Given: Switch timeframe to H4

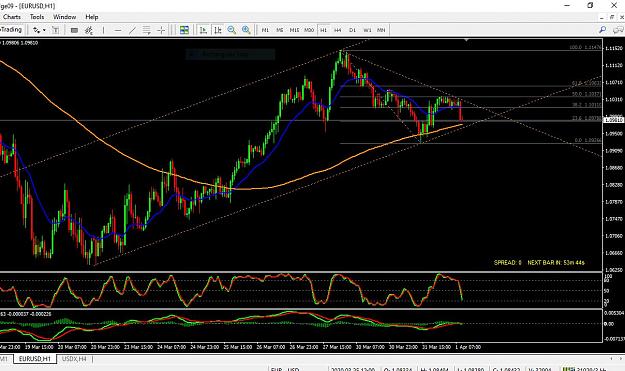Looking at the screenshot, I should [338, 30].
